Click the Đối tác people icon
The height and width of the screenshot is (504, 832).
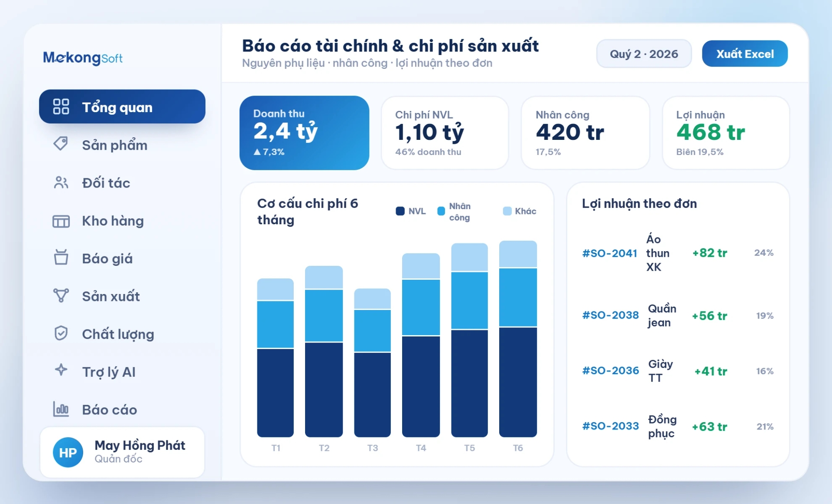(x=61, y=182)
